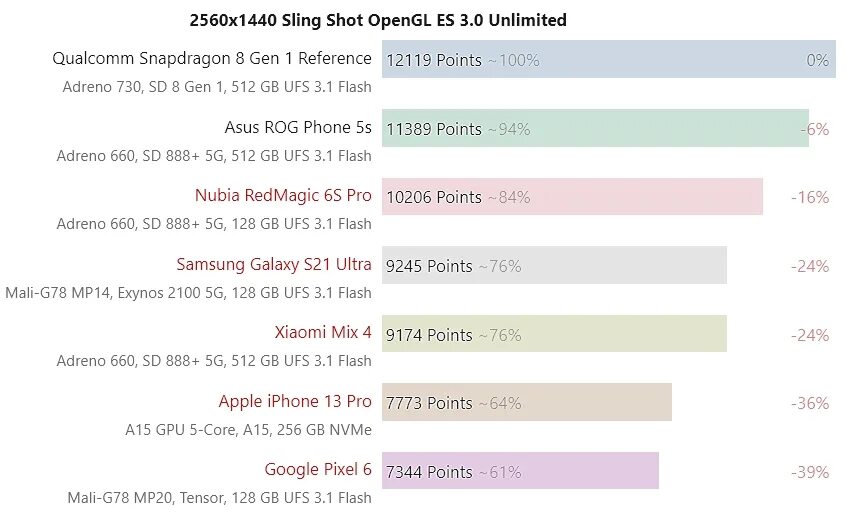Click Qualcomm Snapdragon 8 Gen 1 Reference label
Screen dimensions: 846x518
(212, 59)
